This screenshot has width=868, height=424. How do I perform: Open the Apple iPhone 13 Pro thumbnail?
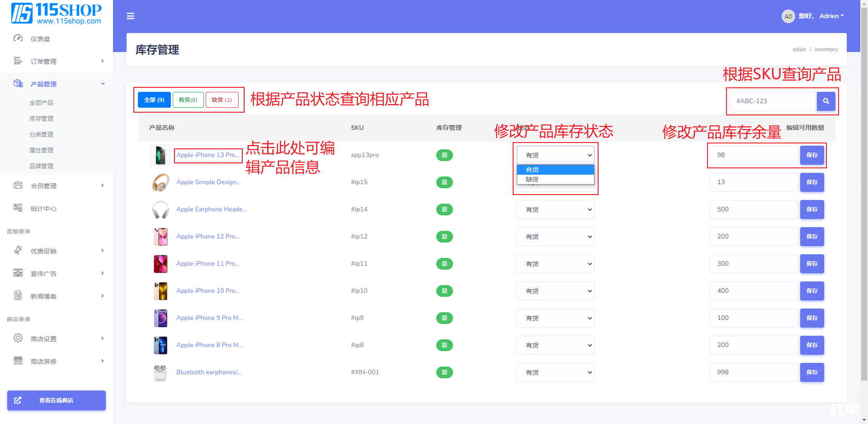[x=160, y=155]
